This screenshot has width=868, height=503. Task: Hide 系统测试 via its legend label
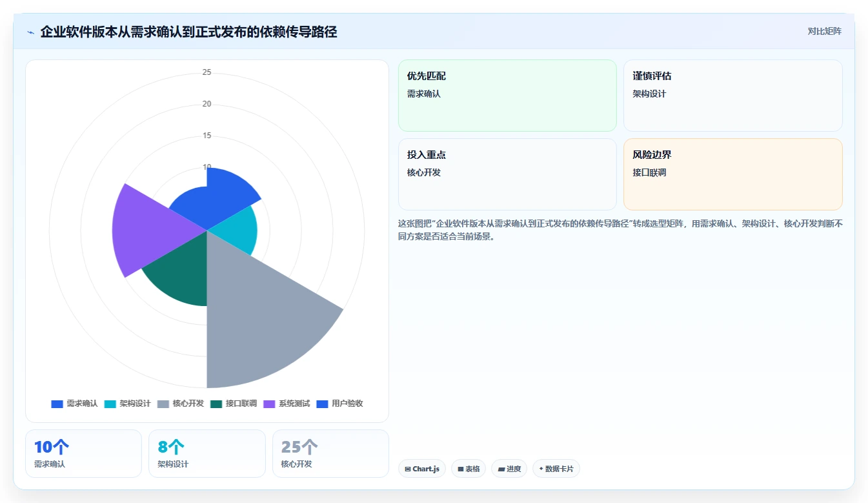pyautogui.click(x=294, y=404)
